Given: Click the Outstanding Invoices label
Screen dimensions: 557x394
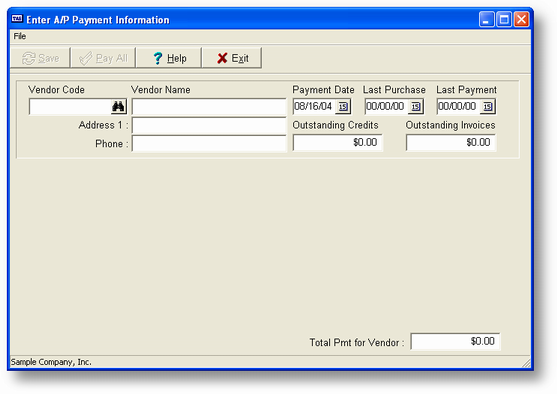Looking at the screenshot, I should [450, 125].
